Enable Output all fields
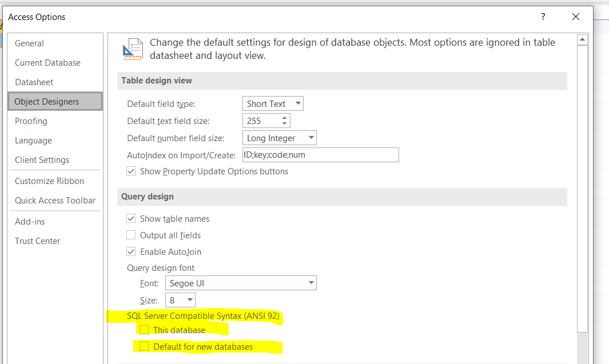Image resolution: width=609 pixels, height=364 pixels. (132, 235)
